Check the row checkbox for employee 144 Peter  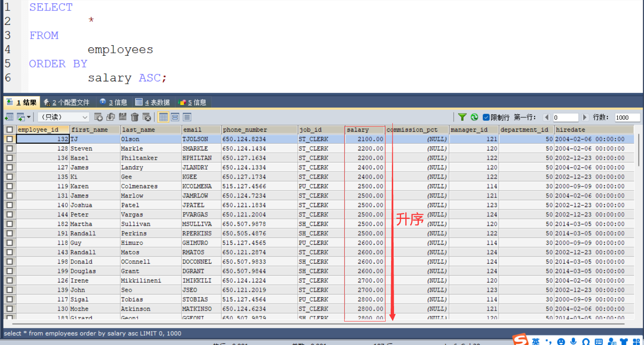[10, 214]
